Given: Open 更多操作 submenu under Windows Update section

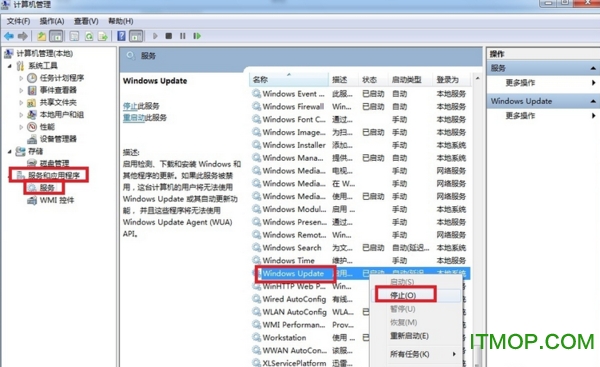Looking at the screenshot, I should 520,116.
